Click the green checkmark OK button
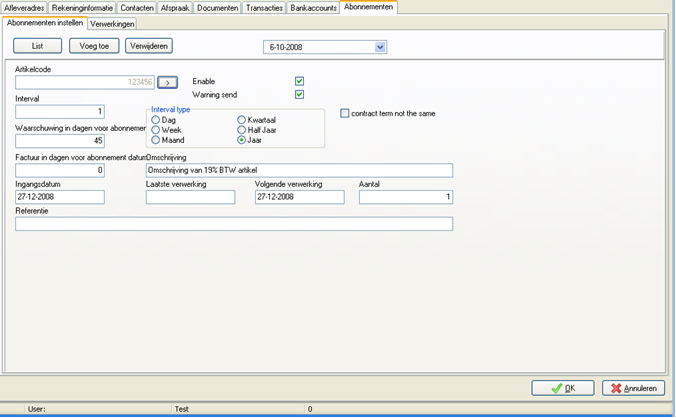Image resolution: width=676 pixels, height=418 pixels. (x=563, y=388)
